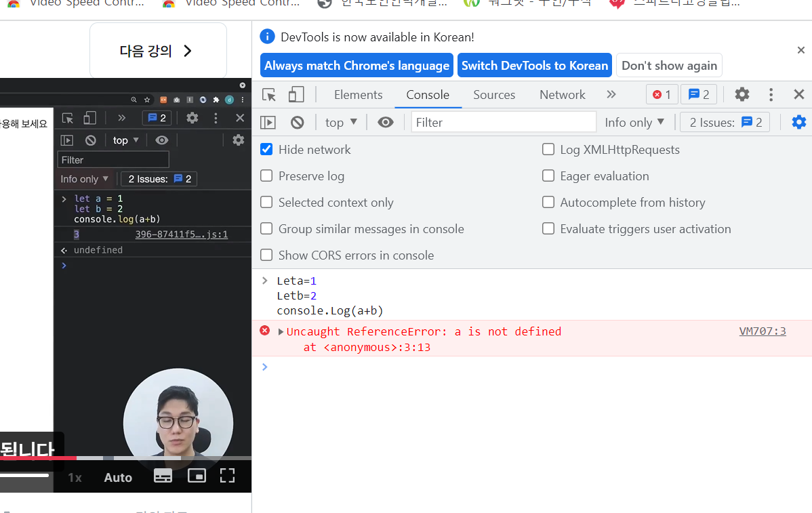Open console settings blue gear icon

pos(799,122)
